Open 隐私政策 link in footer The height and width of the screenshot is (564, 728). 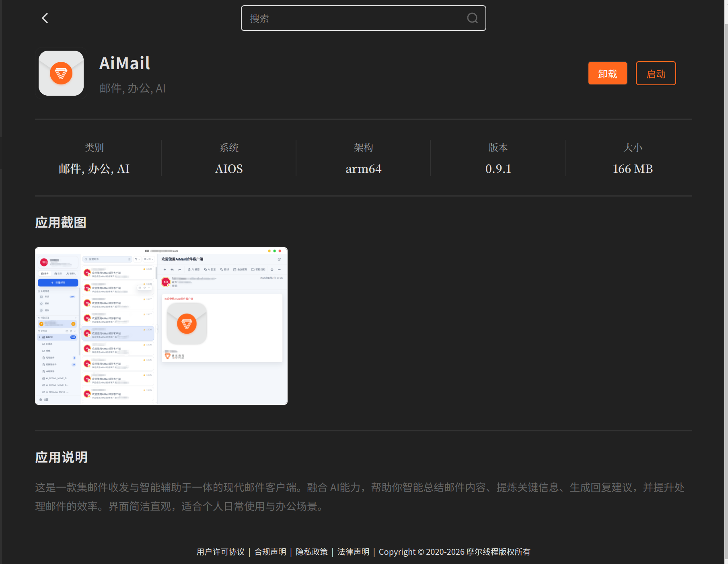312,552
